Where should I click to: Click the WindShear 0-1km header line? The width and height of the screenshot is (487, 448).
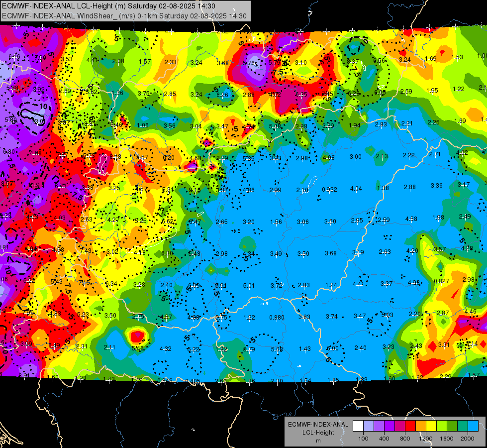click(124, 16)
